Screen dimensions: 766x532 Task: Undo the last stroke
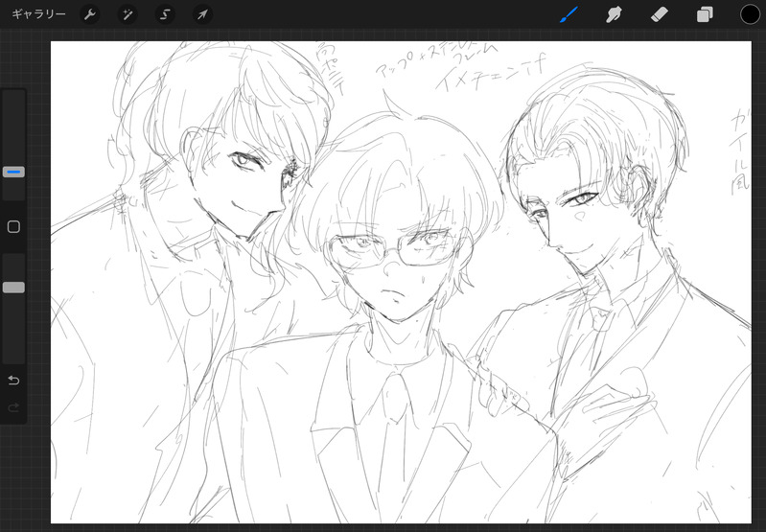(x=13, y=381)
